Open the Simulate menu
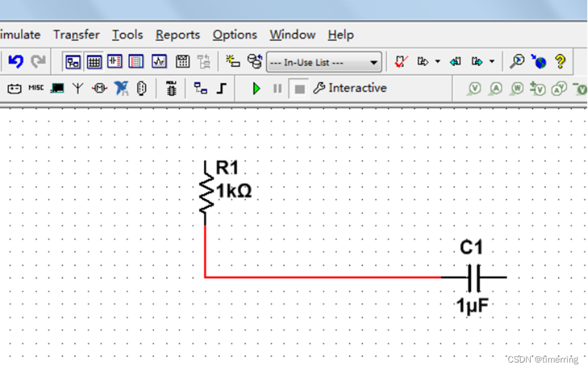The width and height of the screenshot is (588, 370). click(21, 35)
